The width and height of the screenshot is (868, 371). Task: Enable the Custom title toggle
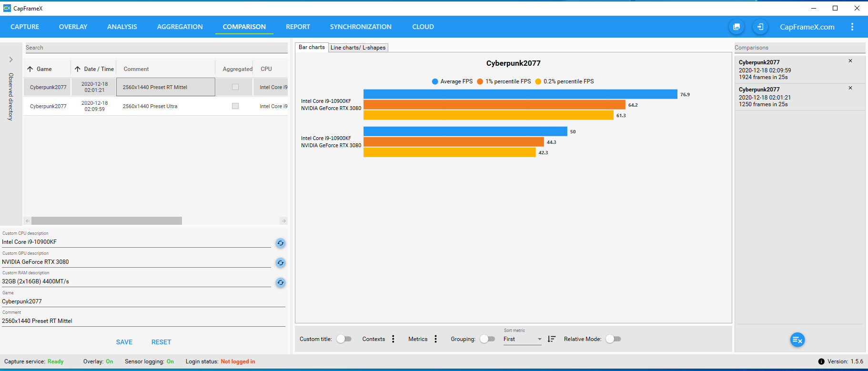tap(344, 339)
